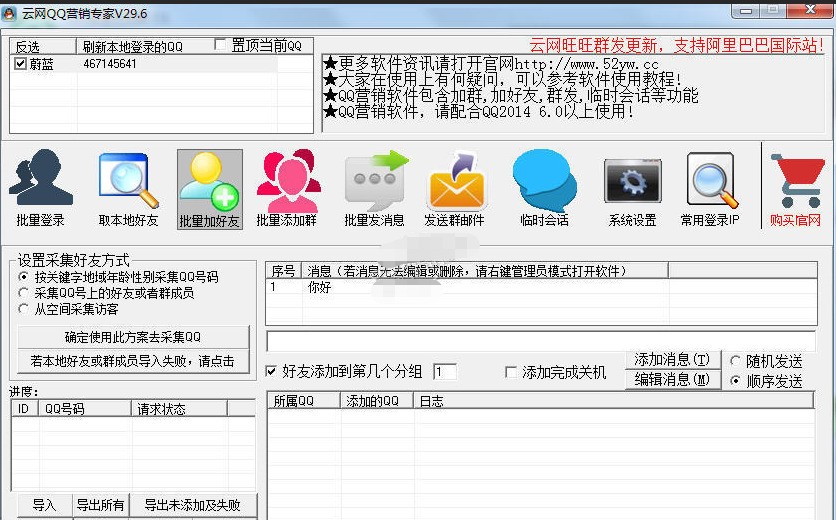836x520 pixels.
Task: Click the 云网旺旺群发更新 red announcement text
Action: (x=677, y=45)
